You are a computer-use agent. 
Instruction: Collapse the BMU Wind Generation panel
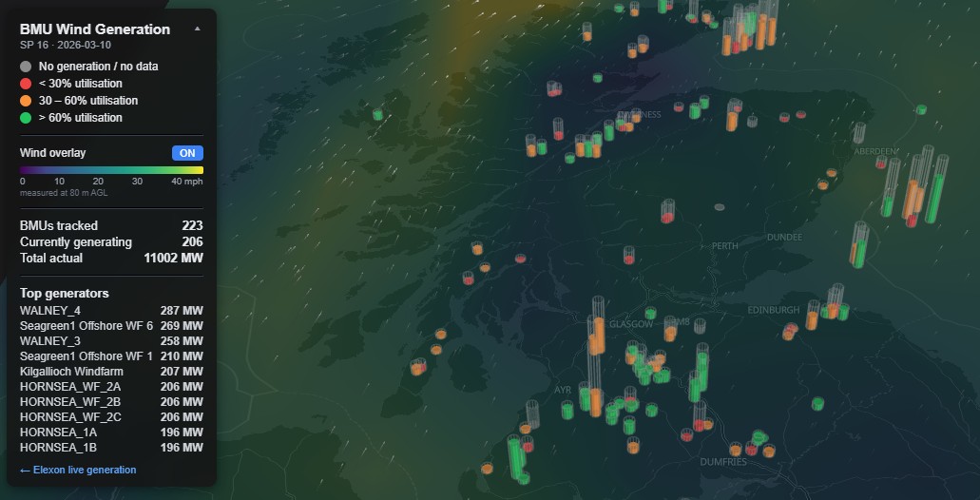pos(198,29)
